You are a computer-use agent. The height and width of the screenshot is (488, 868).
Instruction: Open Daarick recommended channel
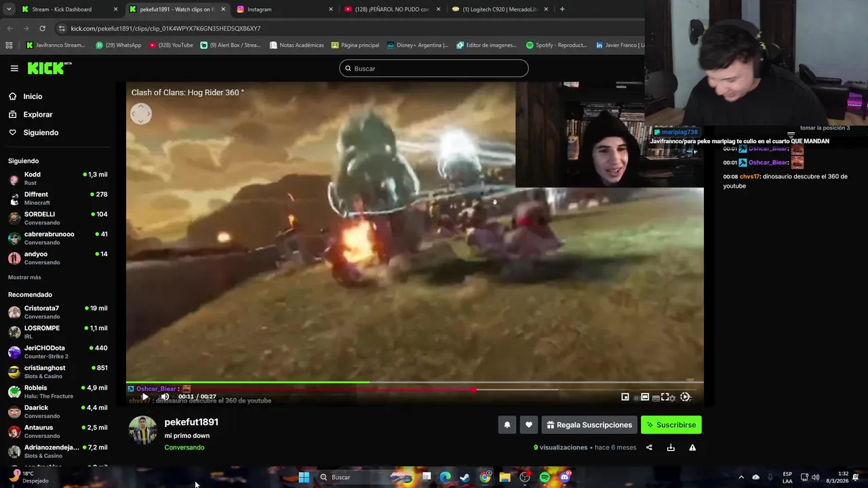pos(58,411)
